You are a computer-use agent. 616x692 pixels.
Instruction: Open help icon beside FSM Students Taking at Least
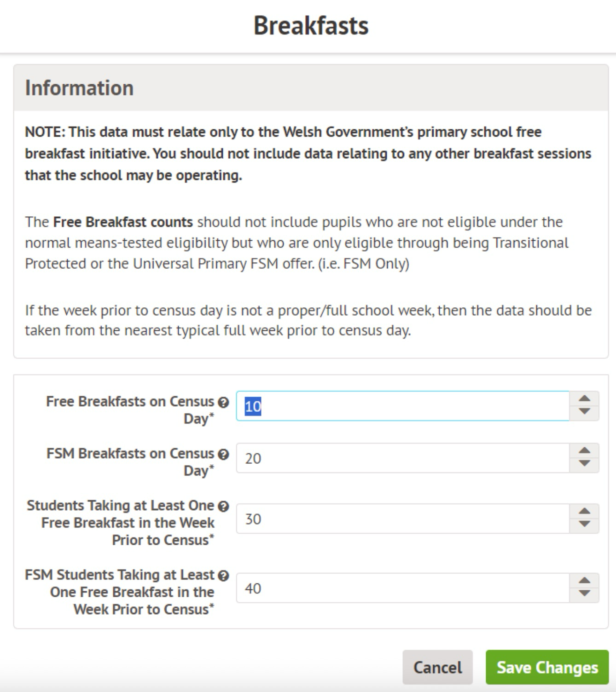tap(223, 576)
